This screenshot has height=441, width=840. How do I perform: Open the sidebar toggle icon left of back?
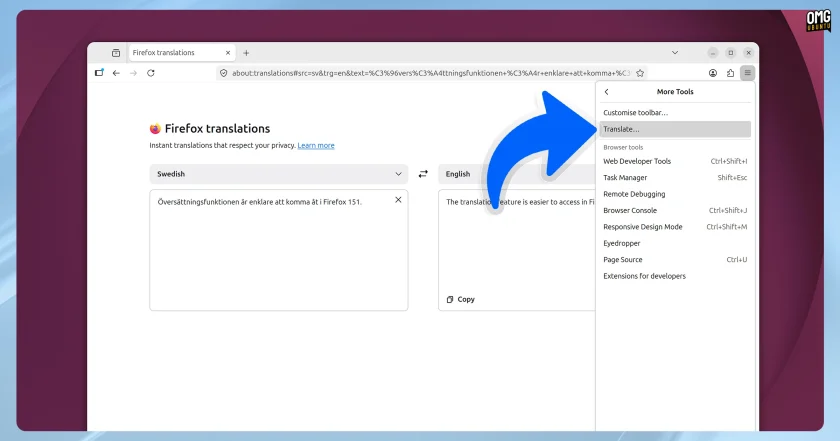click(x=99, y=73)
